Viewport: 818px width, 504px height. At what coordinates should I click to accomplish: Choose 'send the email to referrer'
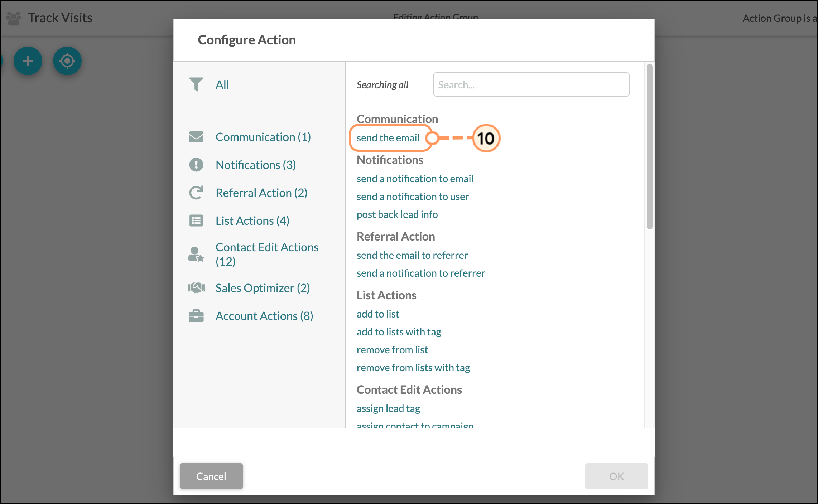point(412,255)
